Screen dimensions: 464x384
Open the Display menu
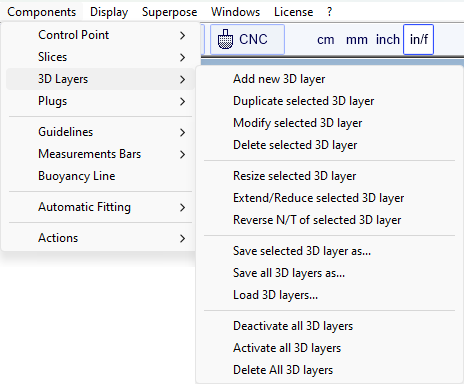point(109,12)
